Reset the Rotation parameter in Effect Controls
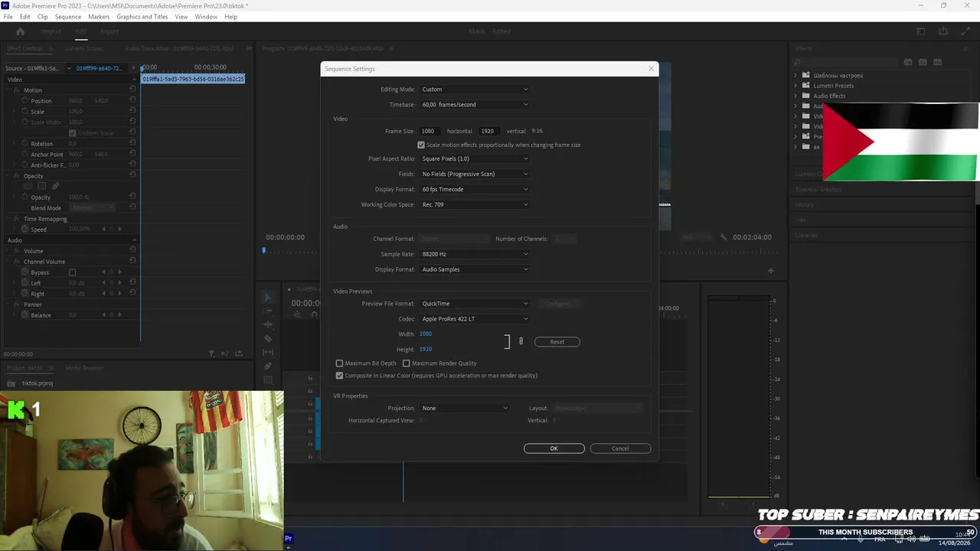 tap(132, 143)
